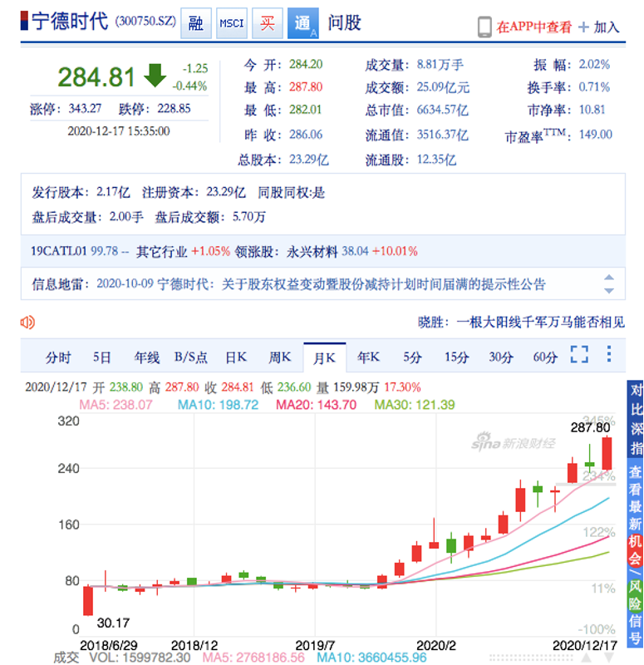Click 市盈率TTM value 149.00
644x665 pixels.
pos(596,135)
